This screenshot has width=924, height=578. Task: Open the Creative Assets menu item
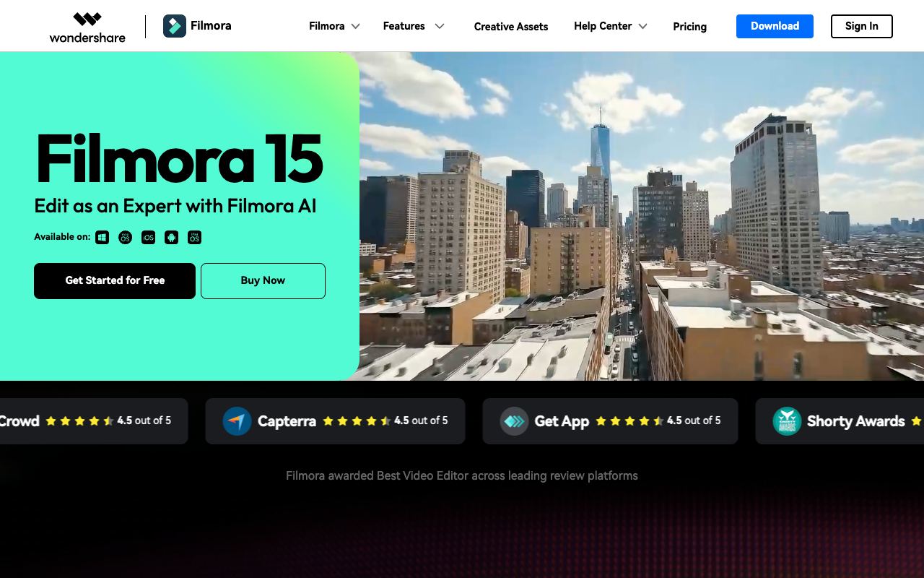511,27
